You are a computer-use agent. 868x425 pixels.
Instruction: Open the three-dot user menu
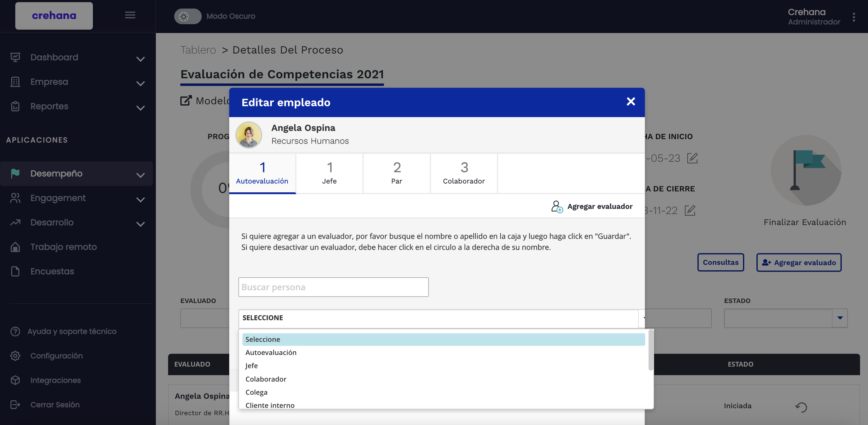pos(854,17)
